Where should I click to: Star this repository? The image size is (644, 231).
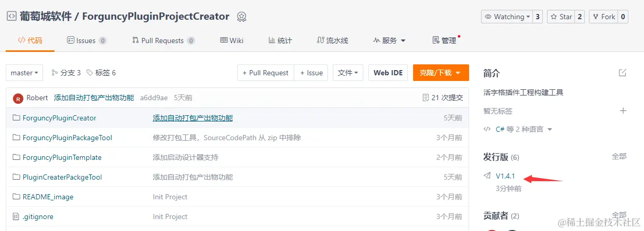pyautogui.click(x=560, y=17)
